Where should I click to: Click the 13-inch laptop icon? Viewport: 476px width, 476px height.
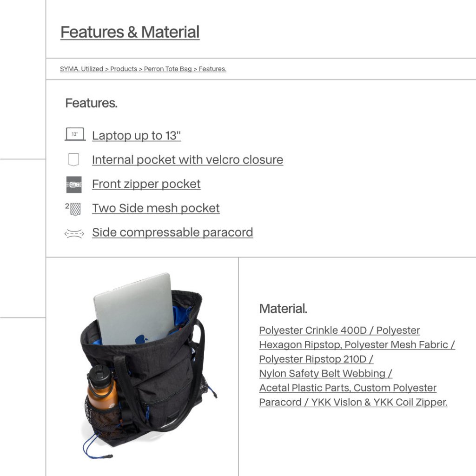click(x=75, y=134)
